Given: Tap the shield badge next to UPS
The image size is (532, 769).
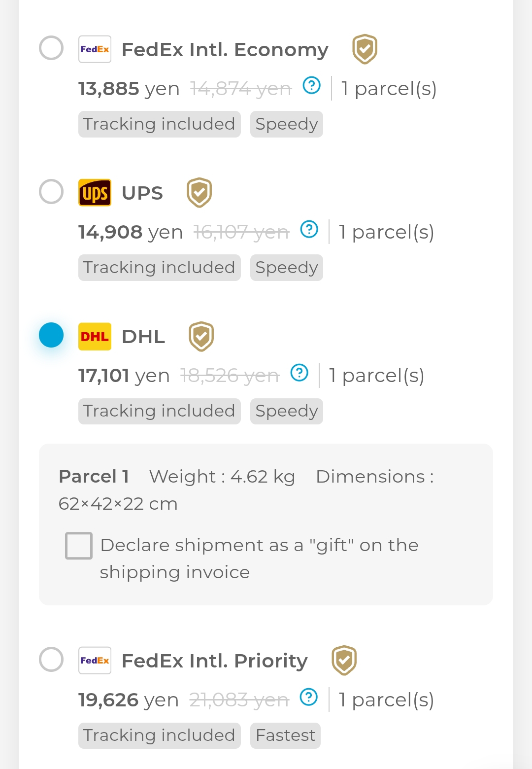Looking at the screenshot, I should click(x=199, y=193).
